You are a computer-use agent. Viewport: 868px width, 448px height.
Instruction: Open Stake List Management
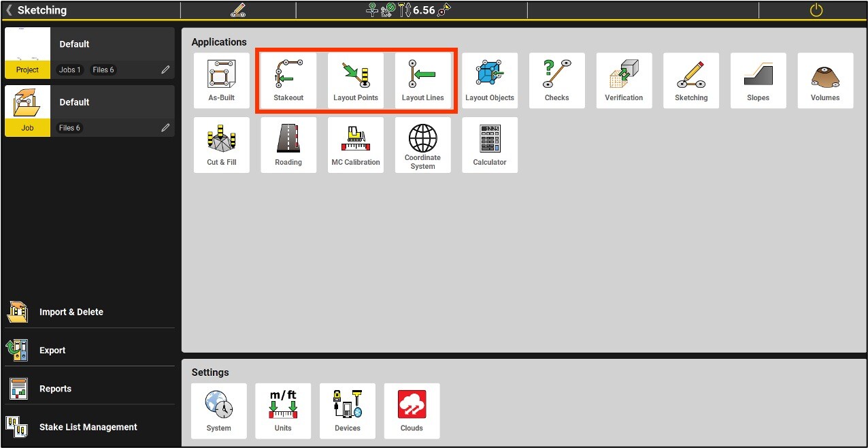(x=88, y=427)
